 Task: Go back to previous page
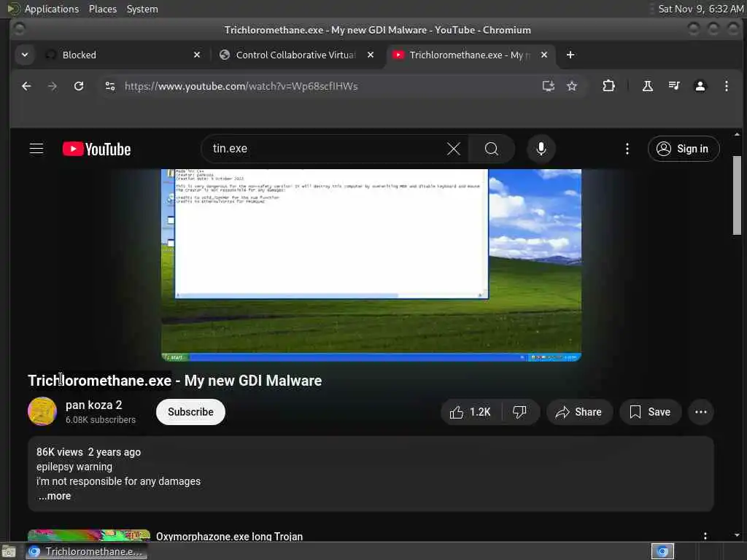point(26,86)
